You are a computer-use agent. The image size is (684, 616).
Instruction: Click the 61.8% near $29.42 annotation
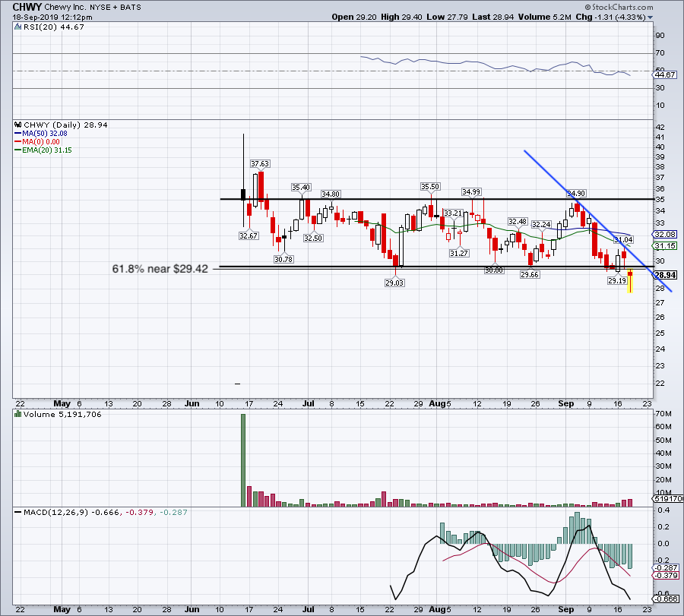point(160,269)
